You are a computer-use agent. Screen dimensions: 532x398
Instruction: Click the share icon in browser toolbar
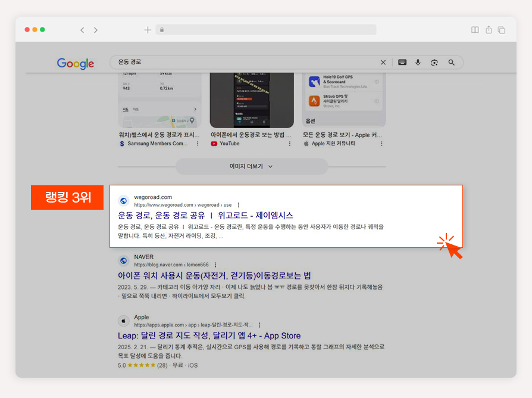coord(489,30)
